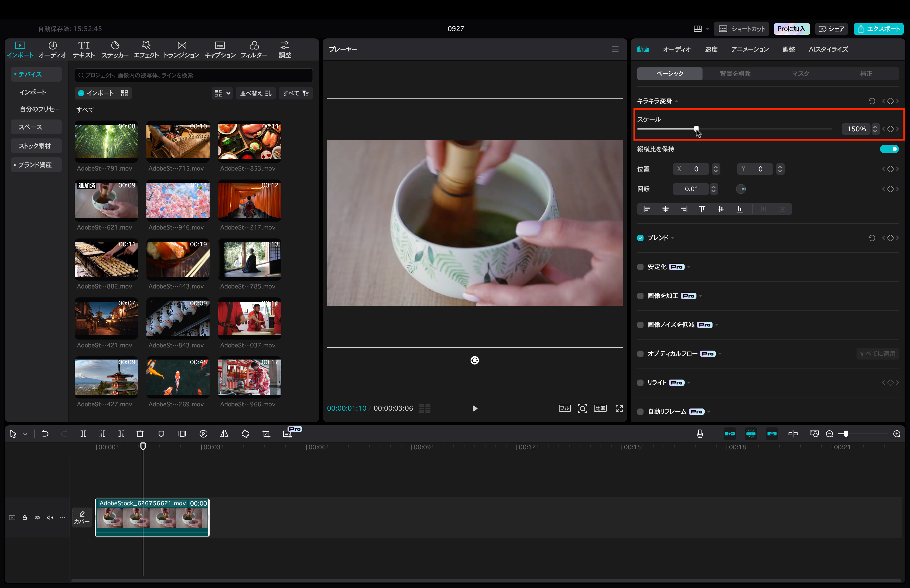Click align top icon in alignment row
The width and height of the screenshot is (910, 588).
coord(702,209)
